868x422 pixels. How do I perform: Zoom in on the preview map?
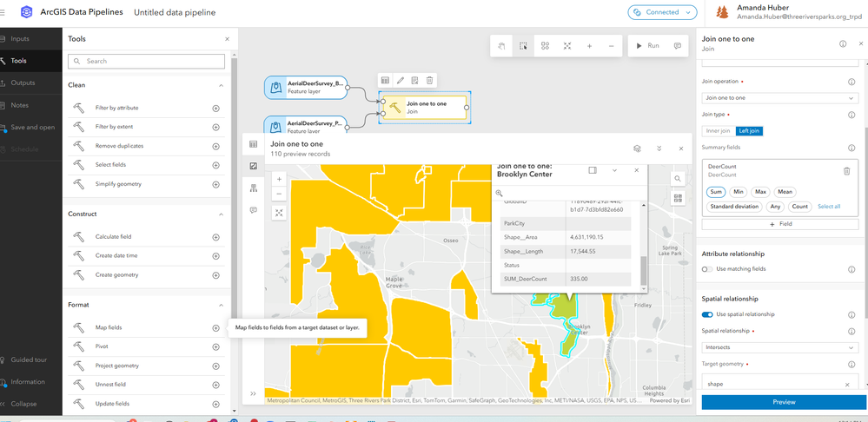[279, 179]
